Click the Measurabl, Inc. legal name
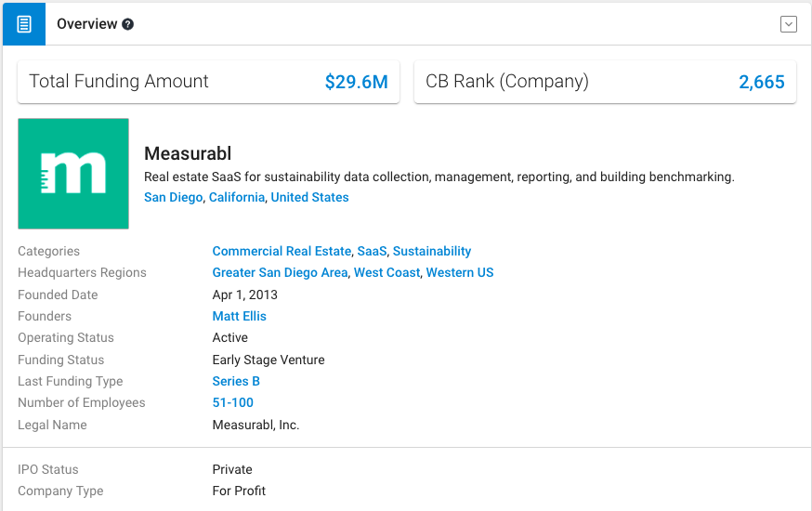 [x=255, y=425]
